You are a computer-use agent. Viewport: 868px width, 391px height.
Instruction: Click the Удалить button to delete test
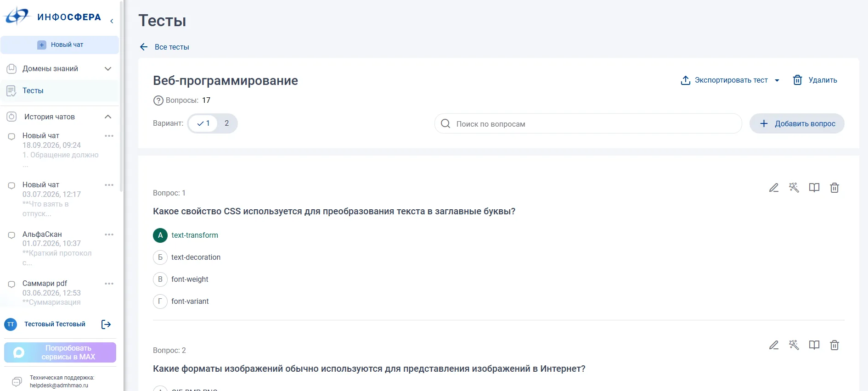815,80
